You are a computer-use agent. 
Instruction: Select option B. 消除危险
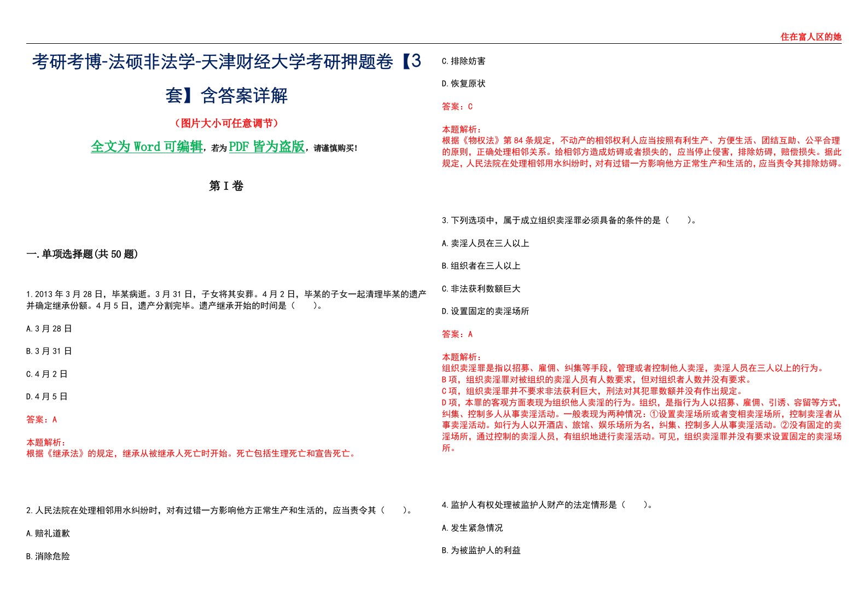[48, 556]
